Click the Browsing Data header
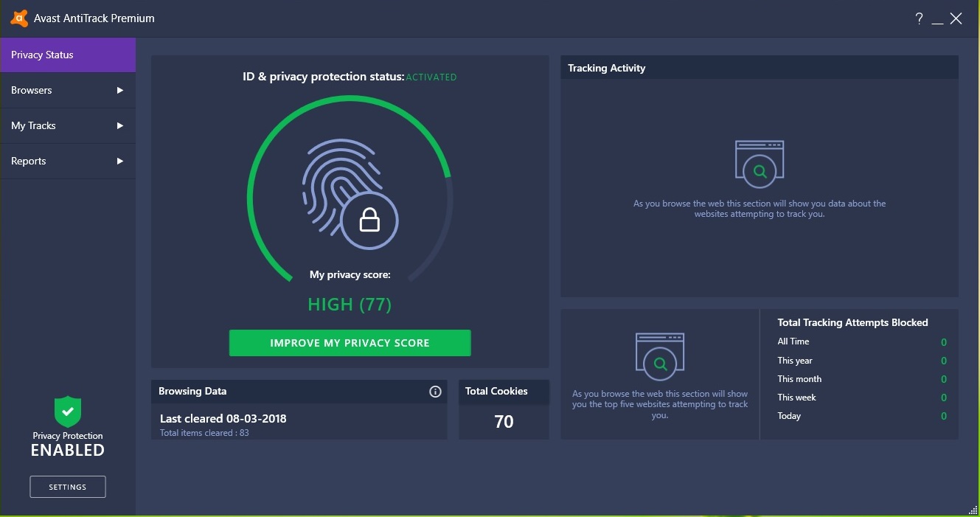The width and height of the screenshot is (980, 517). (x=299, y=392)
